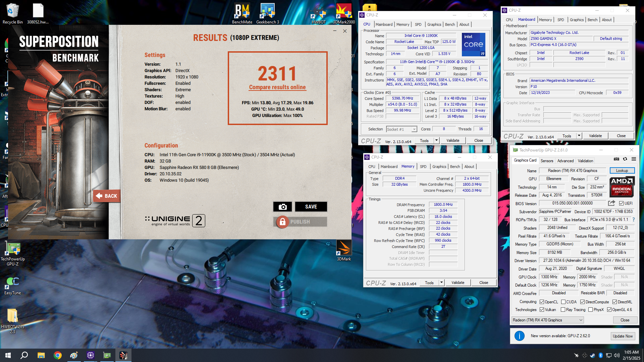This screenshot has height=362, width=644.
Task: Click Lookup button in GPU-Z
Action: (622, 171)
